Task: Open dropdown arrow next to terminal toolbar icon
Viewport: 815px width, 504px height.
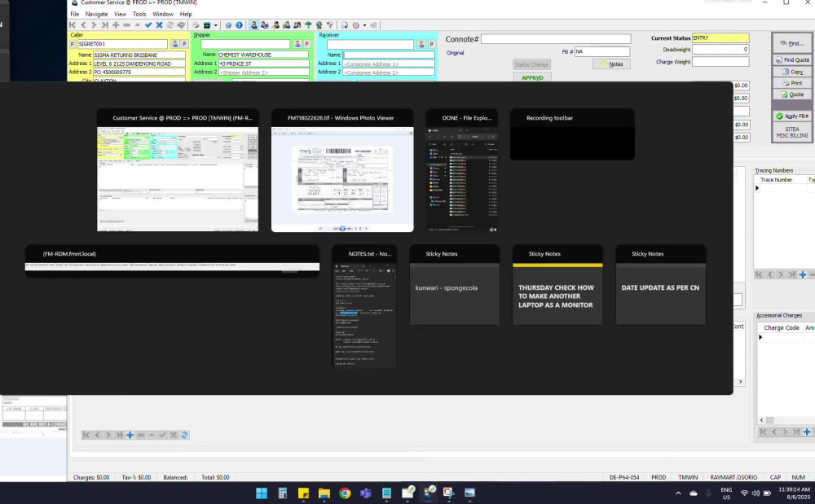Action: pos(216,25)
